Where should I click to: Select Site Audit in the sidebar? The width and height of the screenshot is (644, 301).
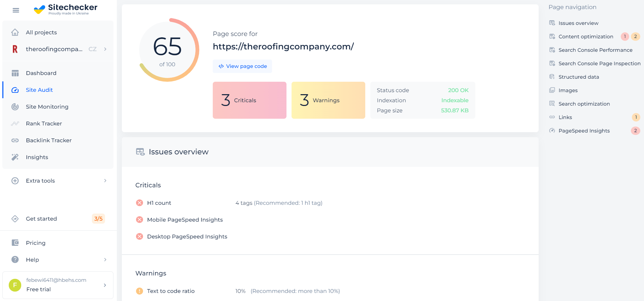(x=58, y=90)
